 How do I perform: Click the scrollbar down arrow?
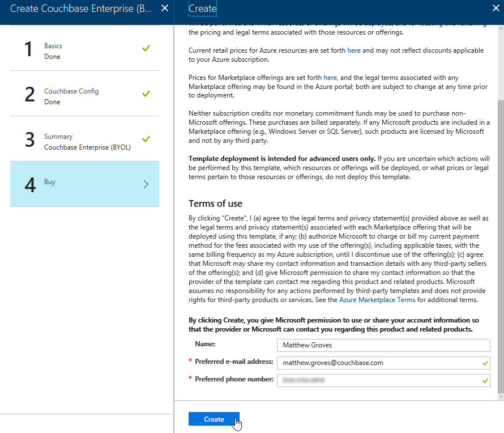pos(501,397)
